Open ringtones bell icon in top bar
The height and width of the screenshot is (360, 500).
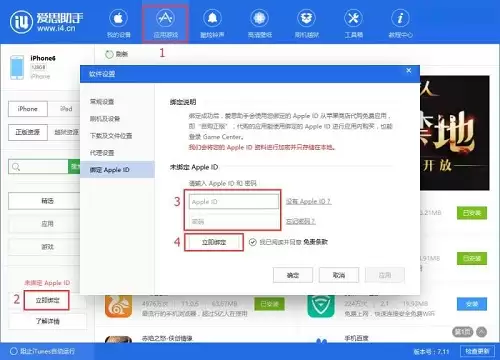pos(212,18)
